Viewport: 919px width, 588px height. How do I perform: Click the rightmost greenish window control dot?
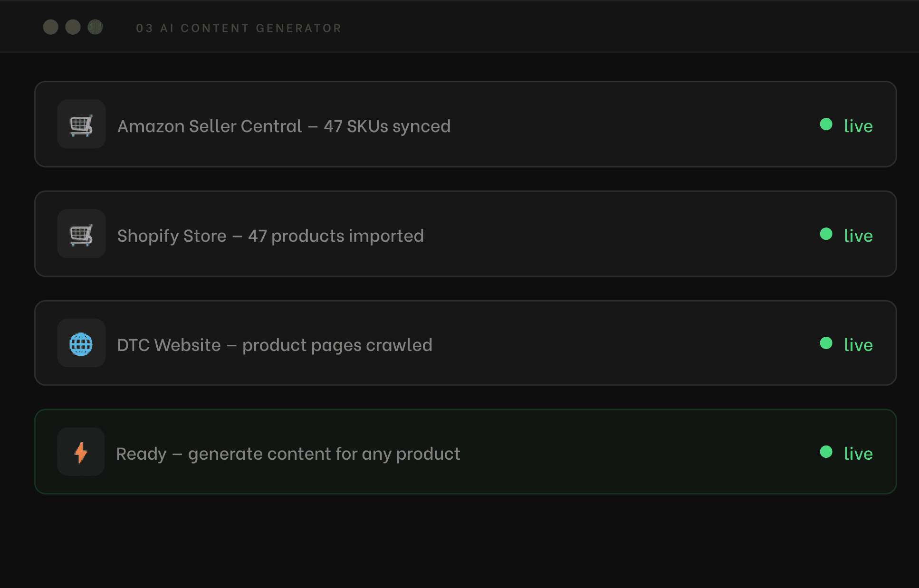click(x=95, y=27)
